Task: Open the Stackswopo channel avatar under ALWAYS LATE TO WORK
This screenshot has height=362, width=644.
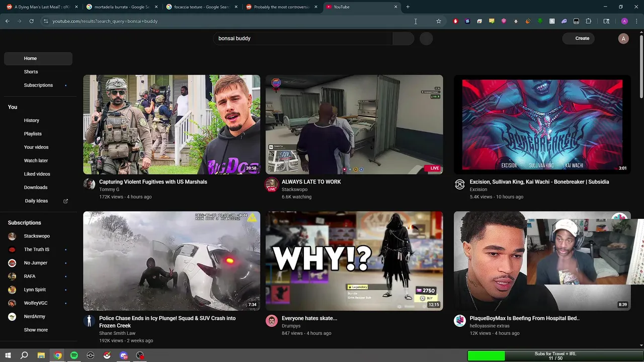Action: pyautogui.click(x=272, y=184)
